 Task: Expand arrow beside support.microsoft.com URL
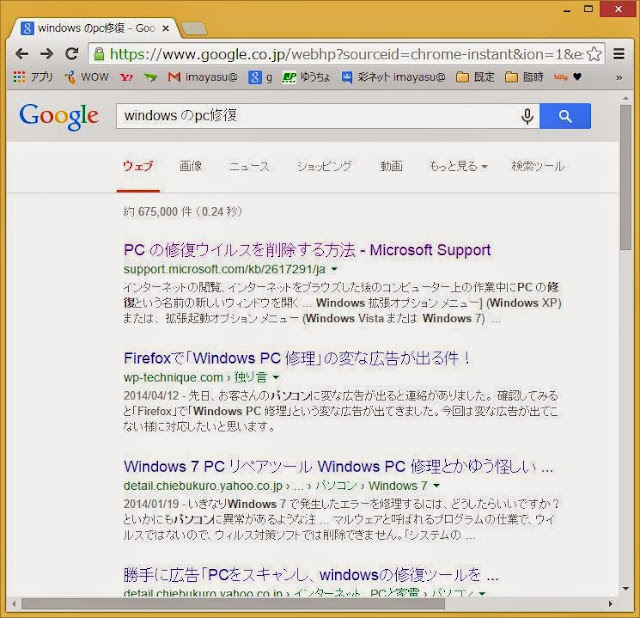[x=334, y=269]
